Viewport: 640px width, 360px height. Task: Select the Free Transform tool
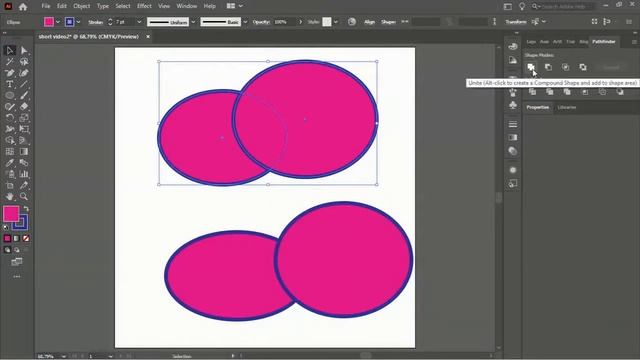coord(24,129)
